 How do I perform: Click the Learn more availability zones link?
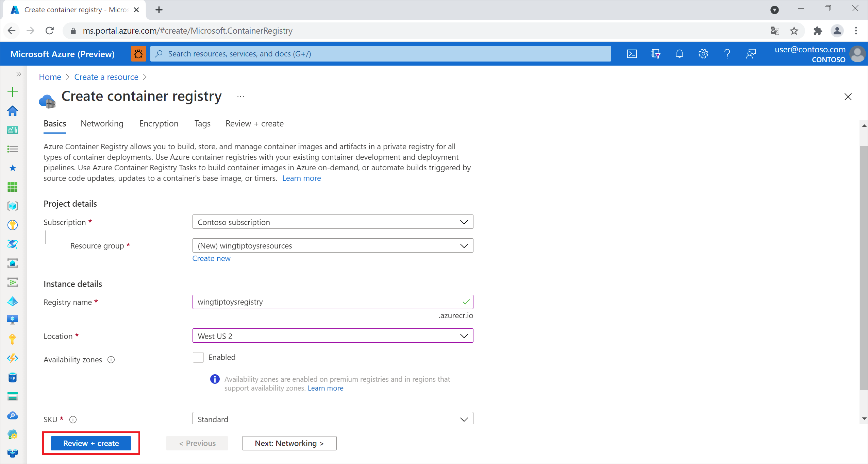click(x=325, y=388)
